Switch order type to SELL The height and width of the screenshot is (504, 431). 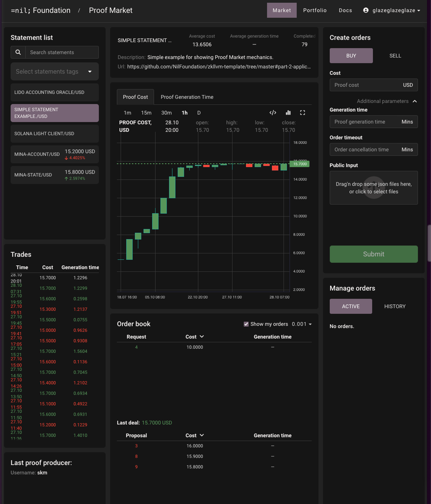395,56
